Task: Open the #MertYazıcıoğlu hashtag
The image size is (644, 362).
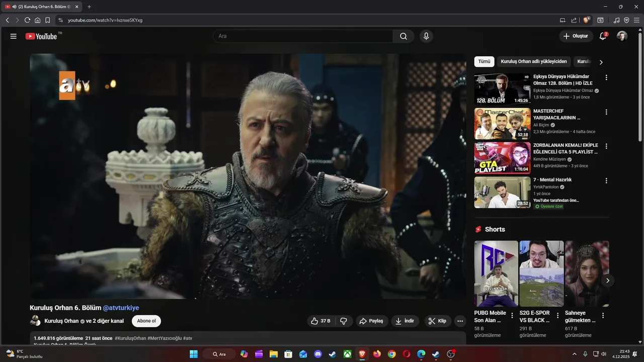Action: [x=164, y=338]
